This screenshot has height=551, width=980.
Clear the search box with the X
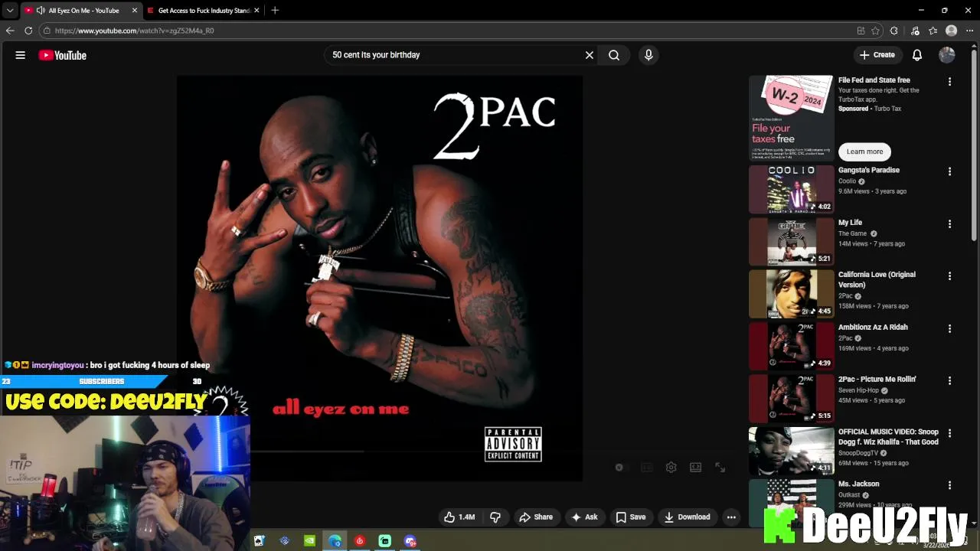(x=590, y=55)
